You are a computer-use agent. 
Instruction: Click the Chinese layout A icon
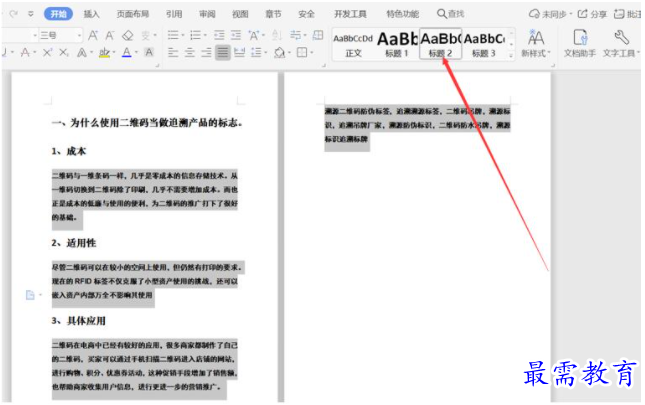(x=254, y=35)
